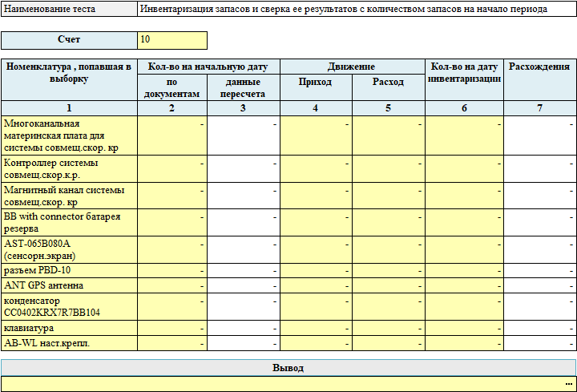Image resolution: width=577 pixels, height=392 pixels.
Task: Click the empty Вывод conclusion text field
Action: coord(280,384)
